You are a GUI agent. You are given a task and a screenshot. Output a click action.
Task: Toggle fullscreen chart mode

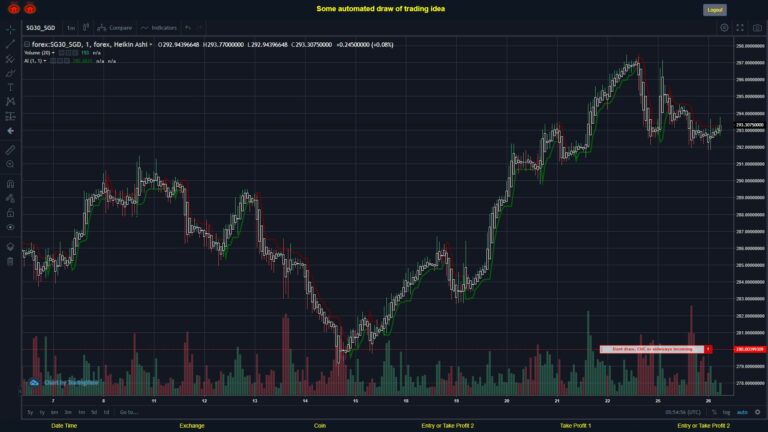click(740, 28)
